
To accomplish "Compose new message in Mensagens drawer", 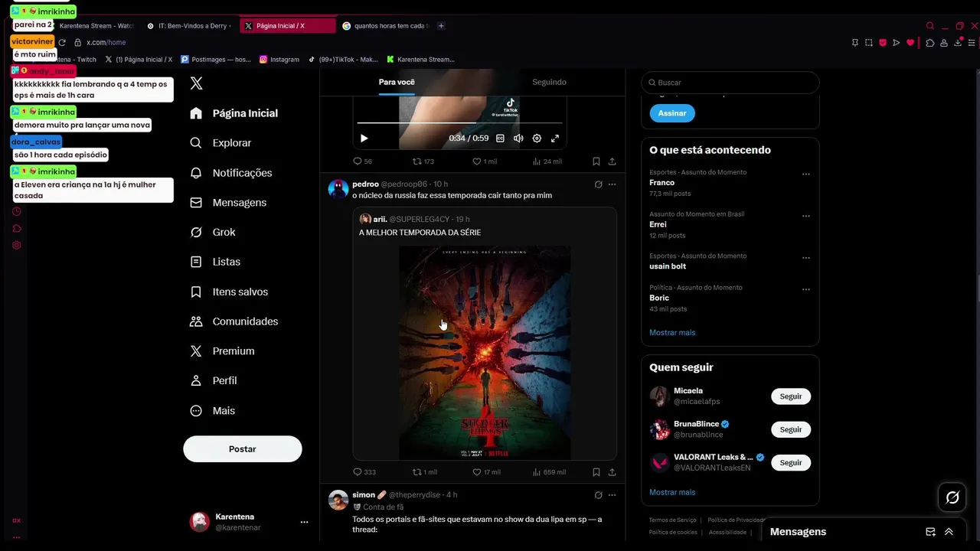I will pyautogui.click(x=930, y=532).
